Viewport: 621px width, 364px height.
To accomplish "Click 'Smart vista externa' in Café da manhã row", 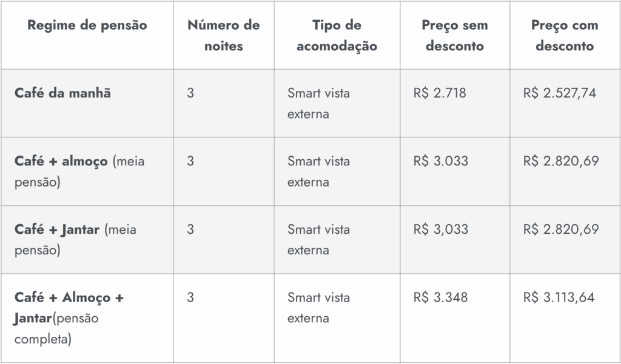I will pos(319,104).
